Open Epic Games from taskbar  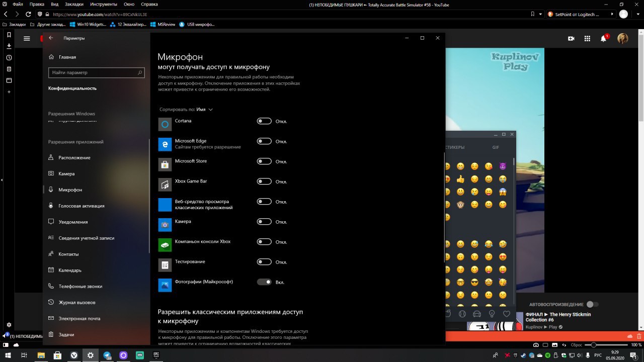click(x=156, y=355)
